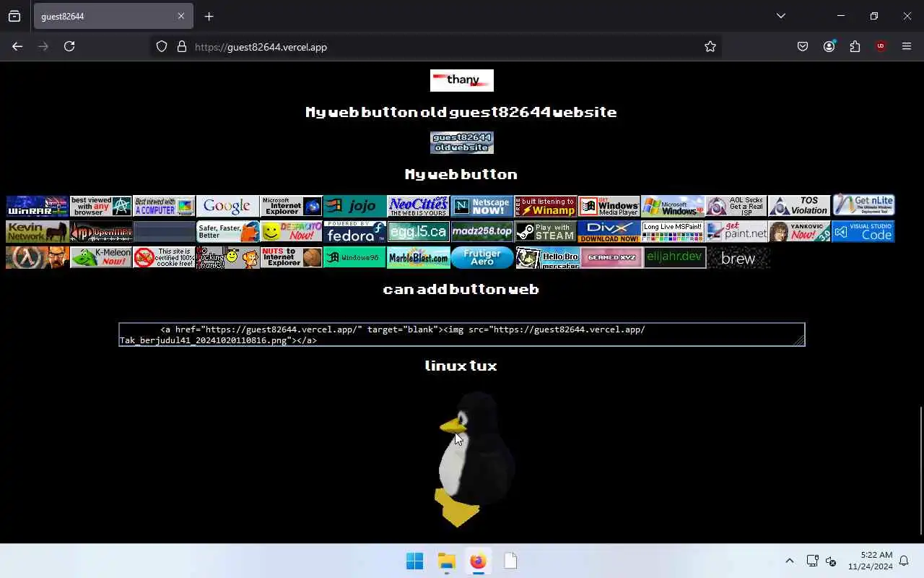The image size is (924, 578).
Task: Click the WinRAR web button
Action: click(37, 206)
